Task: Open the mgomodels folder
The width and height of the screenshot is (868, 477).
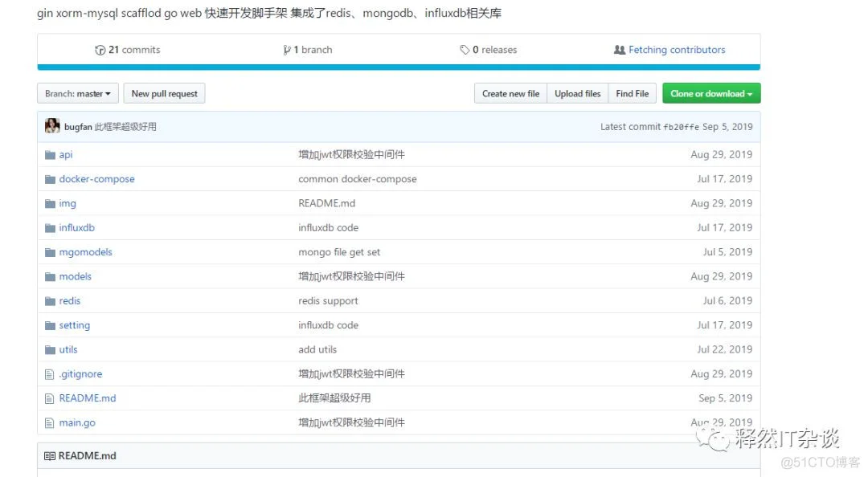Action: pyautogui.click(x=86, y=252)
